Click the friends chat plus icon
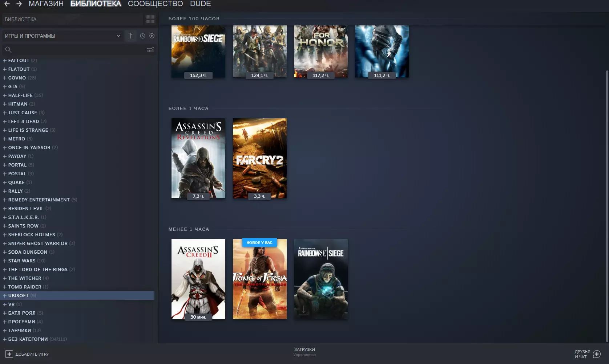The image size is (609, 364). click(x=597, y=354)
